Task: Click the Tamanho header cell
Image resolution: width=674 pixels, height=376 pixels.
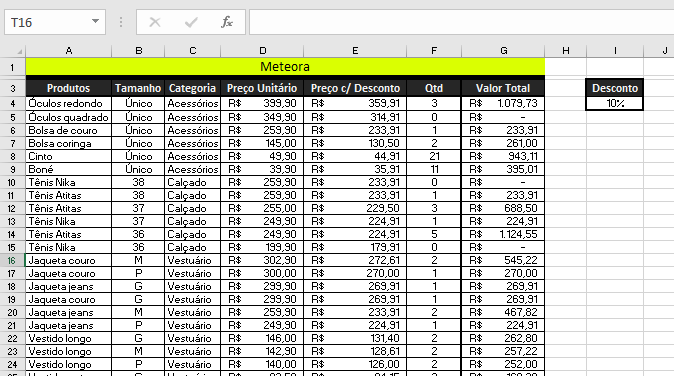Action: pyautogui.click(x=138, y=88)
